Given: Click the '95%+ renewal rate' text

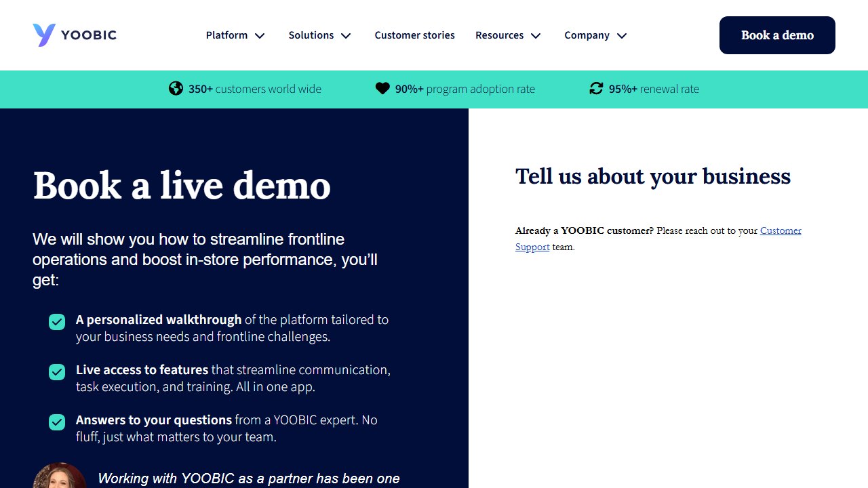Looking at the screenshot, I should [x=654, y=89].
